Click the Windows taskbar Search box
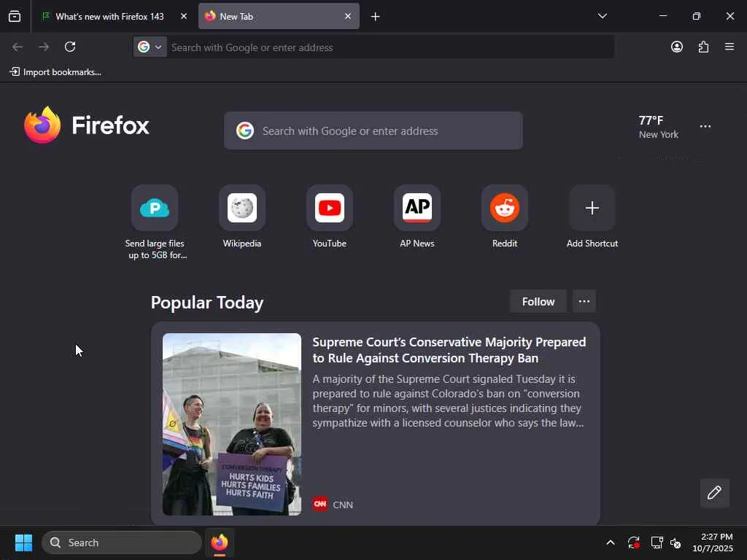The height and width of the screenshot is (560, 747). pos(122,542)
